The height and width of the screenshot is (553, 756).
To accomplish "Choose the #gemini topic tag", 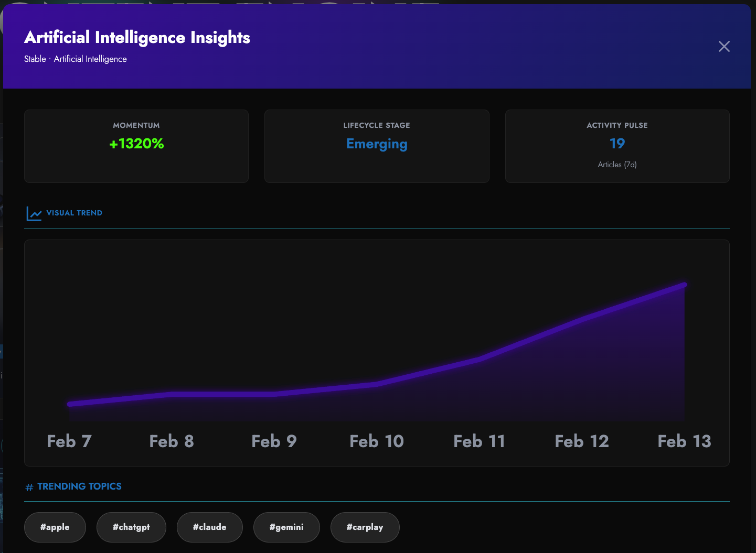I will tap(286, 527).
